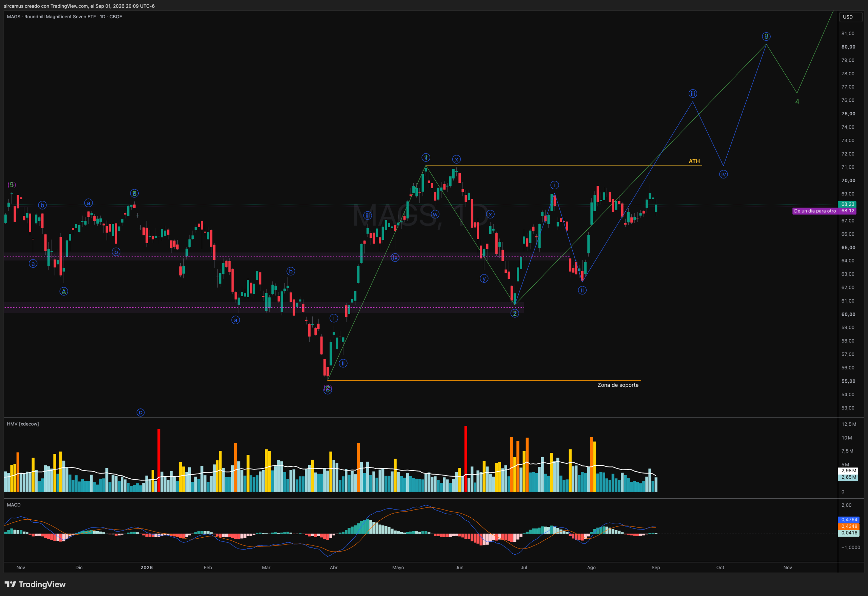Select the 73,00 price level
868x596 pixels.
848,140
